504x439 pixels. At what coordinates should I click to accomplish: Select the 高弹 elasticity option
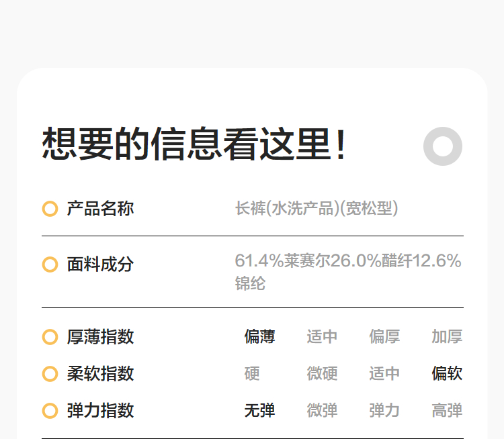(x=447, y=410)
